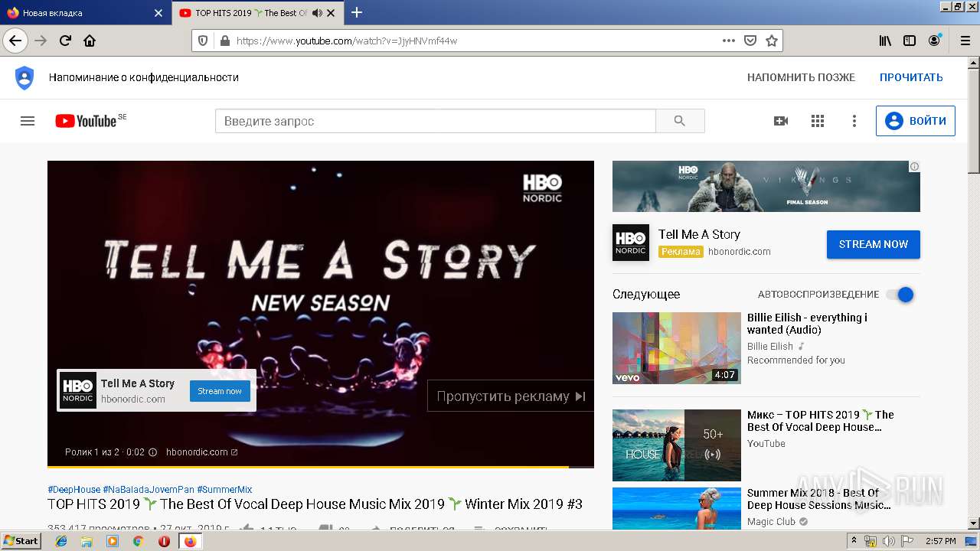Go back with the browser back arrow

click(x=15, y=41)
